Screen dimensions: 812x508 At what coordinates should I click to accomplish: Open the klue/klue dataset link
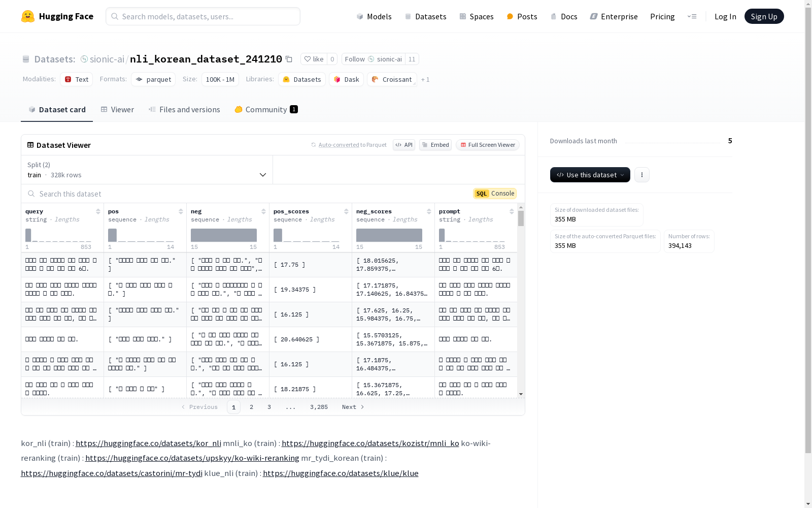pos(341,473)
